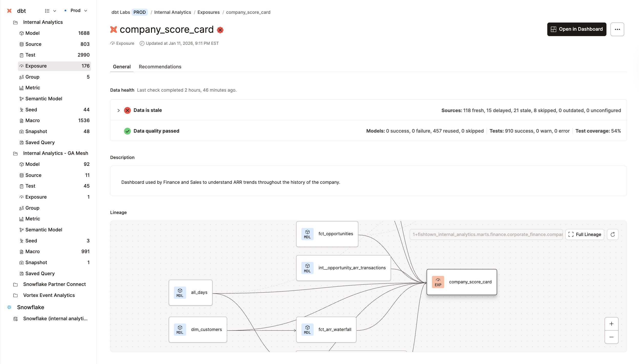Select the General tab

(122, 67)
